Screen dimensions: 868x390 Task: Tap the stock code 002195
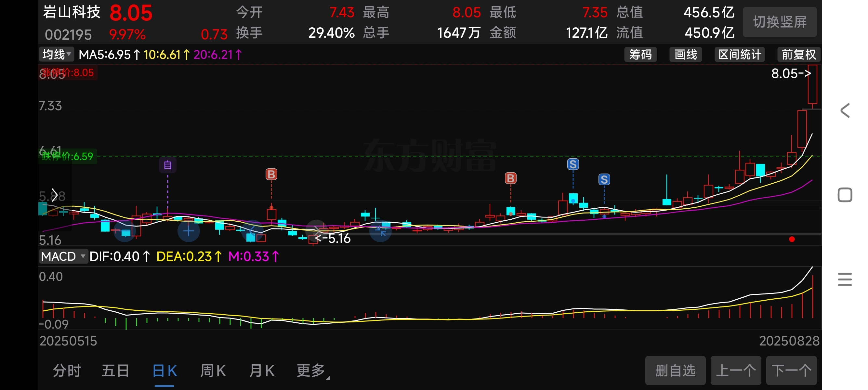pyautogui.click(x=68, y=35)
